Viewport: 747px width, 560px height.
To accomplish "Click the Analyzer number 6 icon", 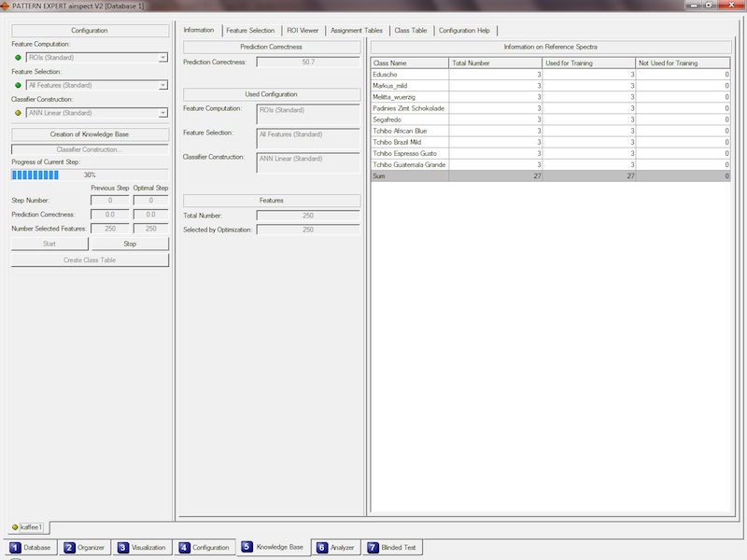I will coord(322,548).
